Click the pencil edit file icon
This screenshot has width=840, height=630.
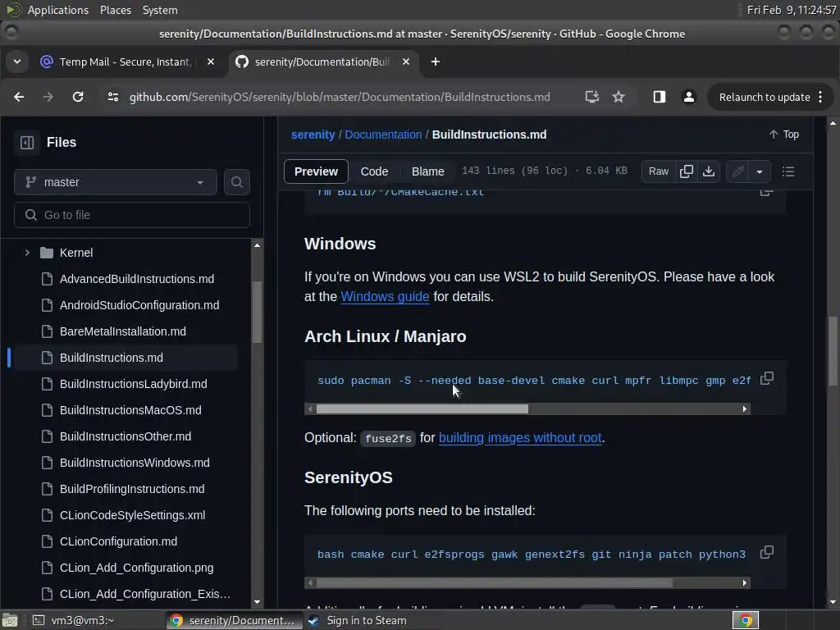(737, 171)
